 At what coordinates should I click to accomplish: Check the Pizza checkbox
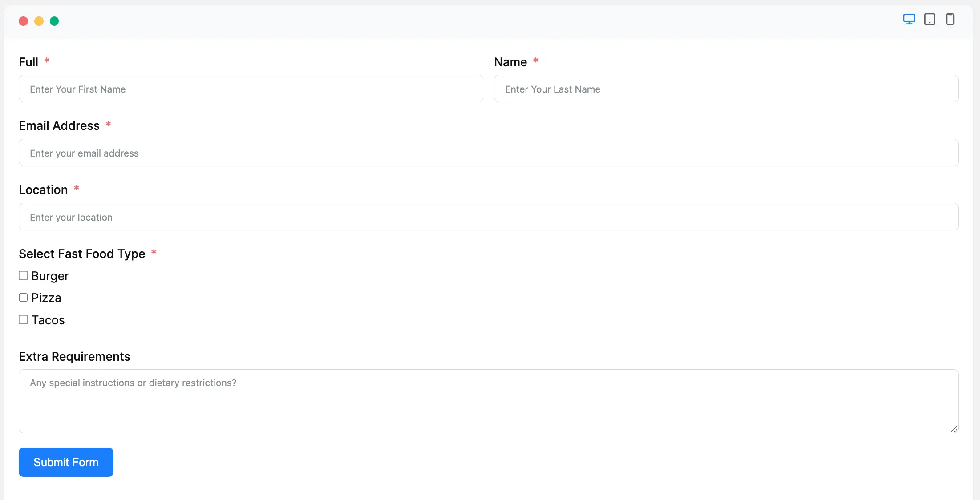pyautogui.click(x=24, y=298)
